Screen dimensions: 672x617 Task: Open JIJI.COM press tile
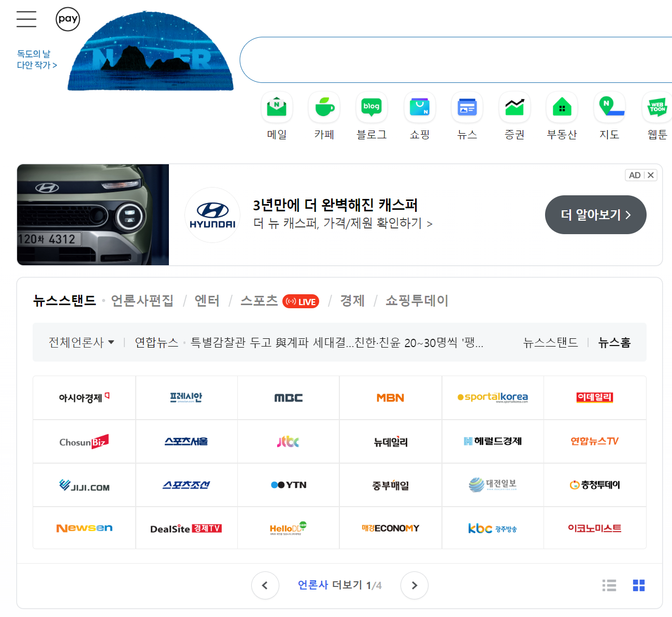click(84, 485)
